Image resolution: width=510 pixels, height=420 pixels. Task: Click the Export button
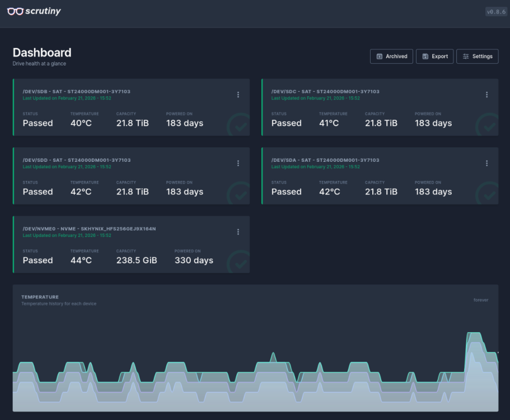(434, 57)
